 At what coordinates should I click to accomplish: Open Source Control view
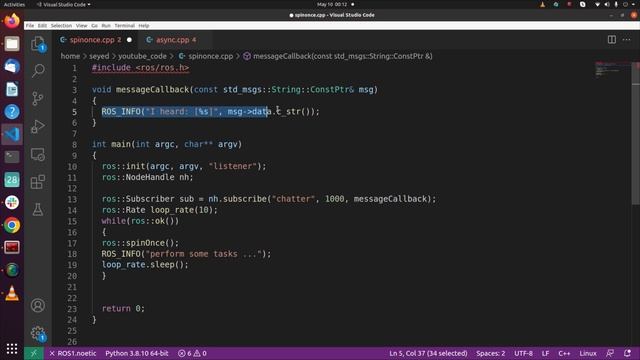(38, 98)
